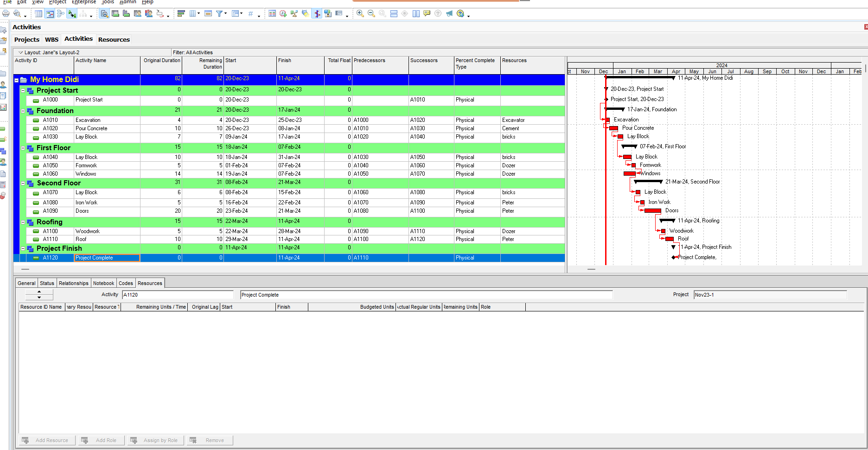The image size is (868, 450).
Task: Click the Help question mark icon
Action: coord(460,13)
